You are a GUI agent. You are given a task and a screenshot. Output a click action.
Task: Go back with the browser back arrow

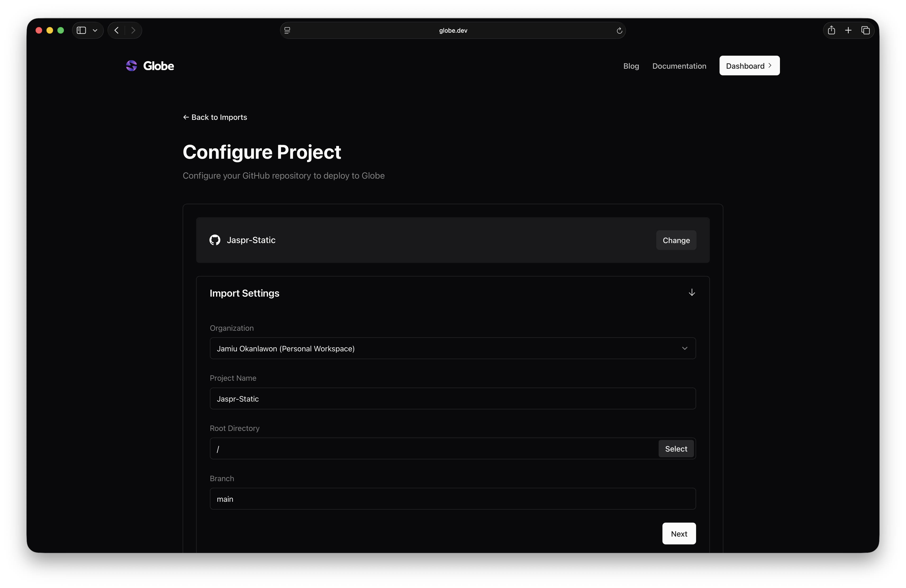pos(117,31)
